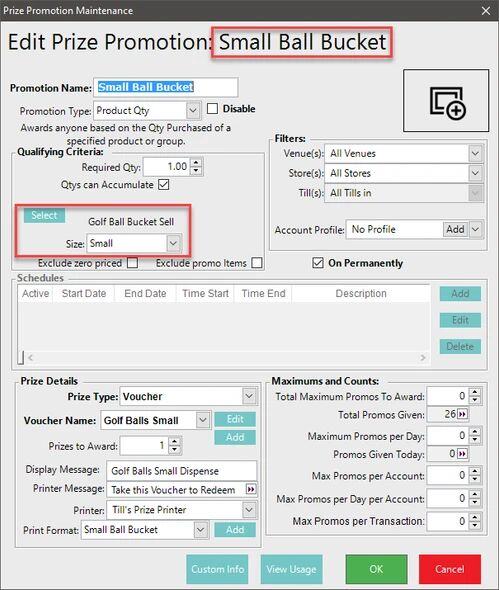Toggle the Disable checkbox

[x=212, y=109]
